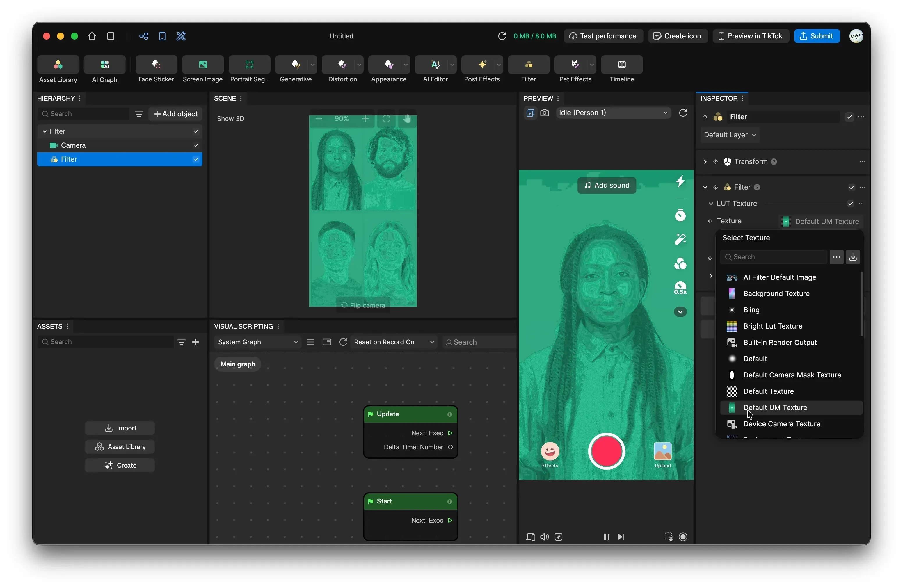Expand the more options arrow in preview
The height and width of the screenshot is (588, 903).
[x=680, y=312]
